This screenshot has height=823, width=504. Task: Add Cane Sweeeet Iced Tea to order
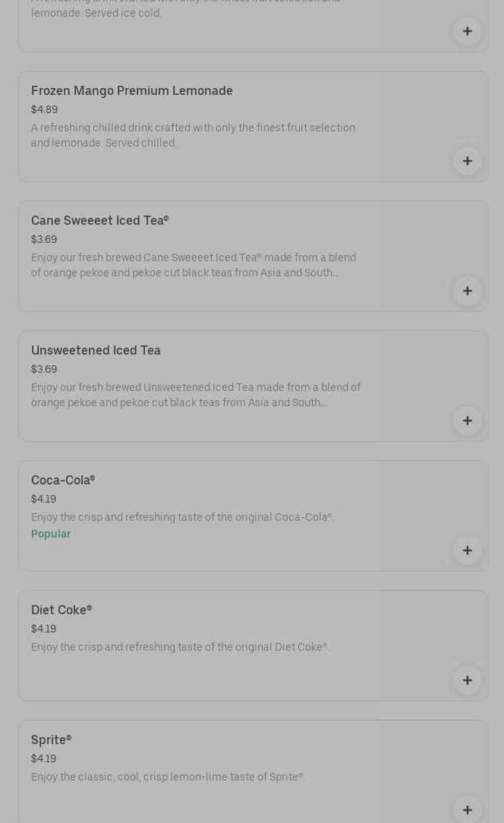(x=468, y=291)
